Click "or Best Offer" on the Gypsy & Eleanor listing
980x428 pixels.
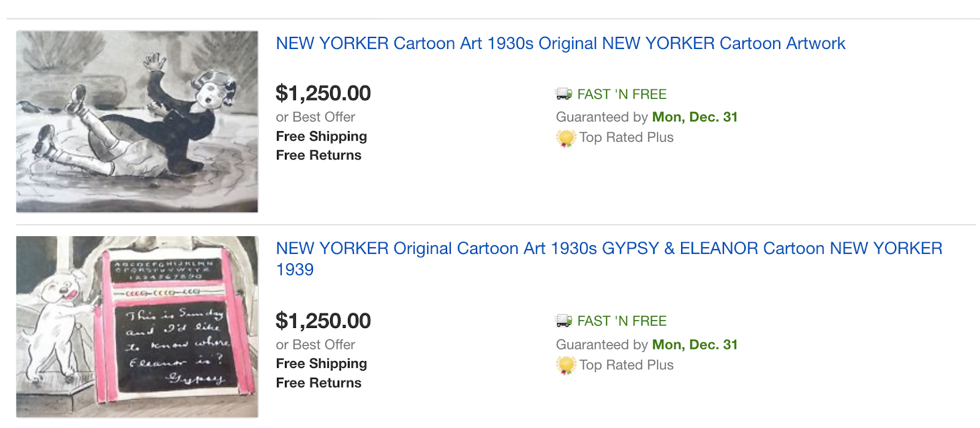coord(315,345)
